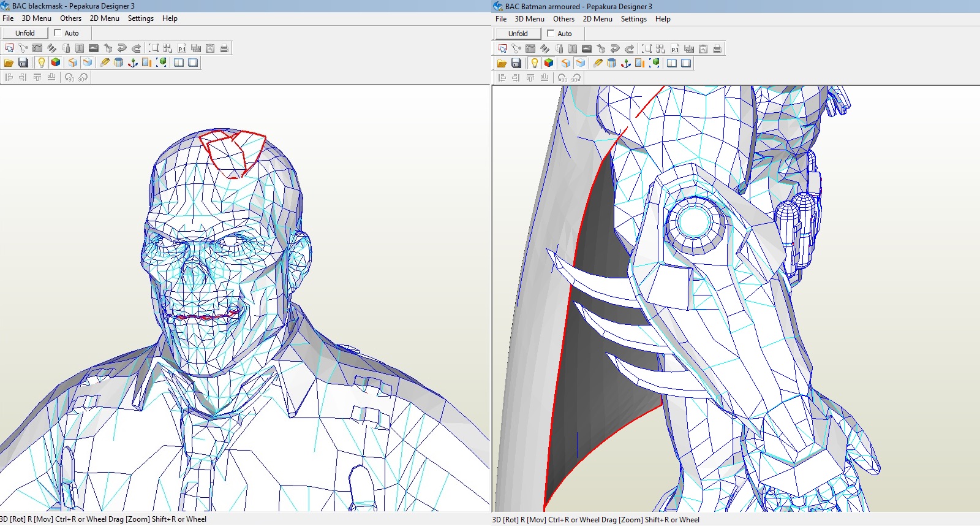Open the Settings menu in Batman armoured window
The width and height of the screenshot is (980, 526).
click(634, 19)
